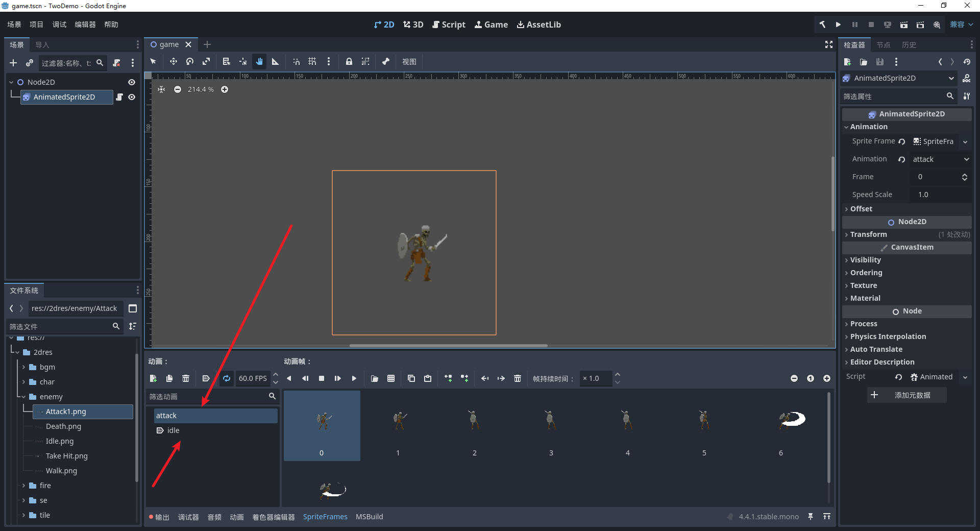Add frames from sprite sheet grid icon

[391, 378]
